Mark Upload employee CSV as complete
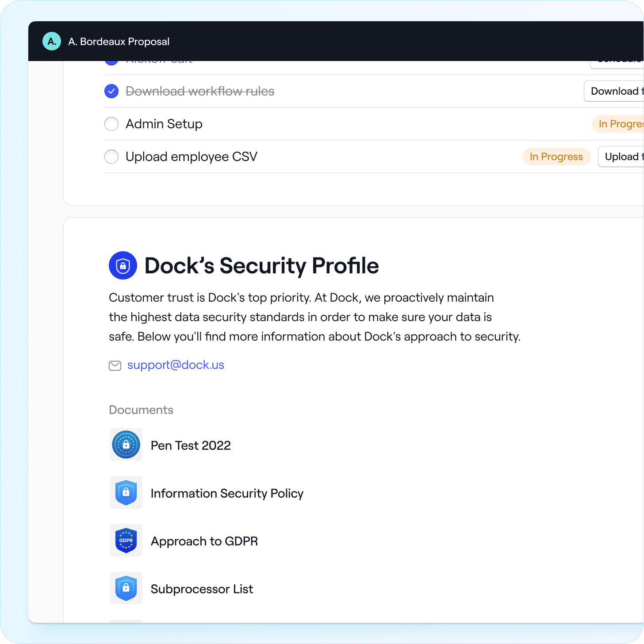 (x=111, y=157)
